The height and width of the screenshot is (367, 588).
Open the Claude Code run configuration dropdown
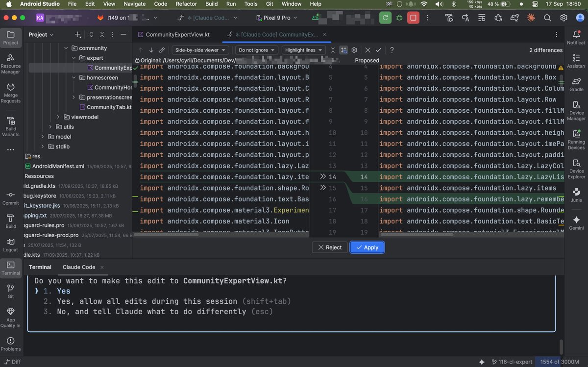tap(207, 18)
